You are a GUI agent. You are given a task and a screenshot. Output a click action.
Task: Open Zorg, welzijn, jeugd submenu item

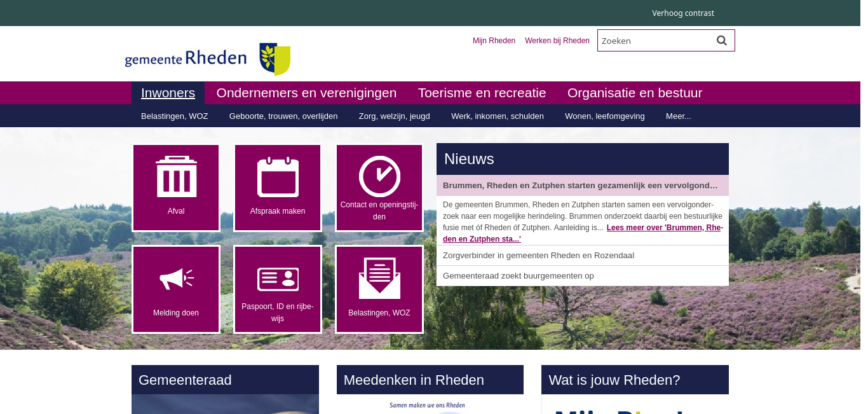(394, 116)
